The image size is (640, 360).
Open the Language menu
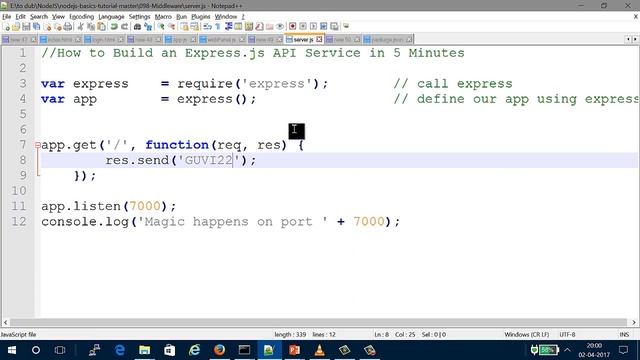(111, 17)
